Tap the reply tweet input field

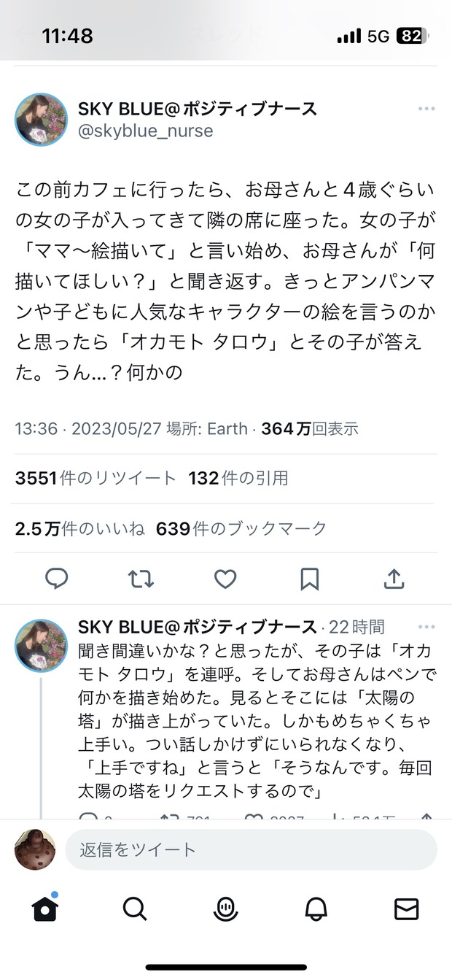pyautogui.click(x=251, y=849)
